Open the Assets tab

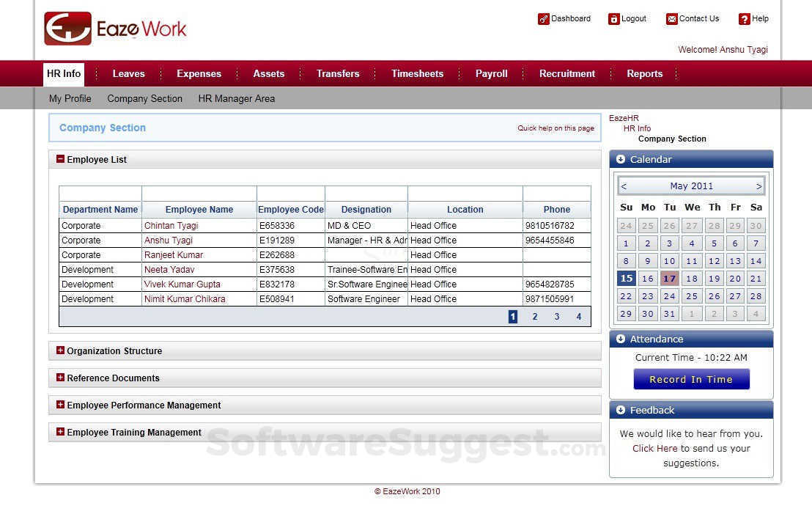[x=269, y=73]
